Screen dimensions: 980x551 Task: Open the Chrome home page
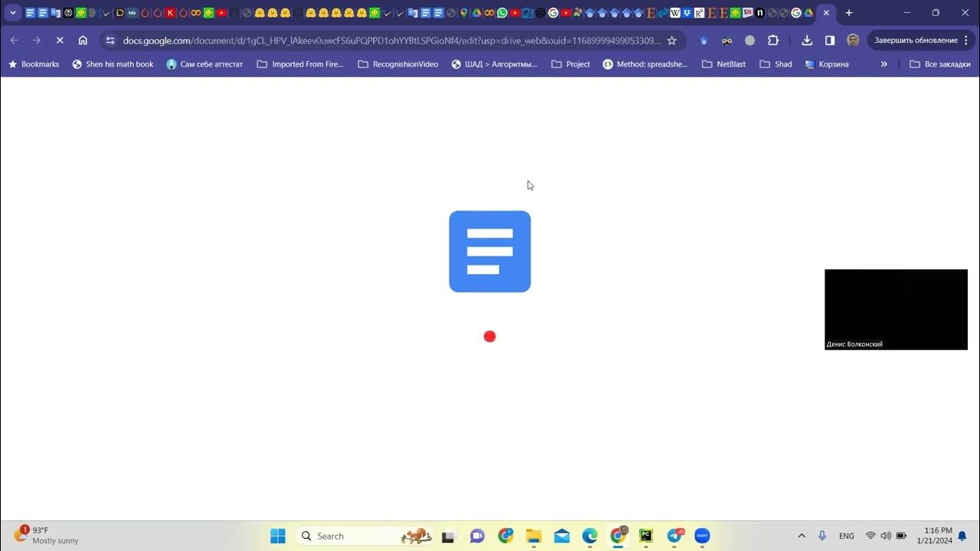pos(83,41)
